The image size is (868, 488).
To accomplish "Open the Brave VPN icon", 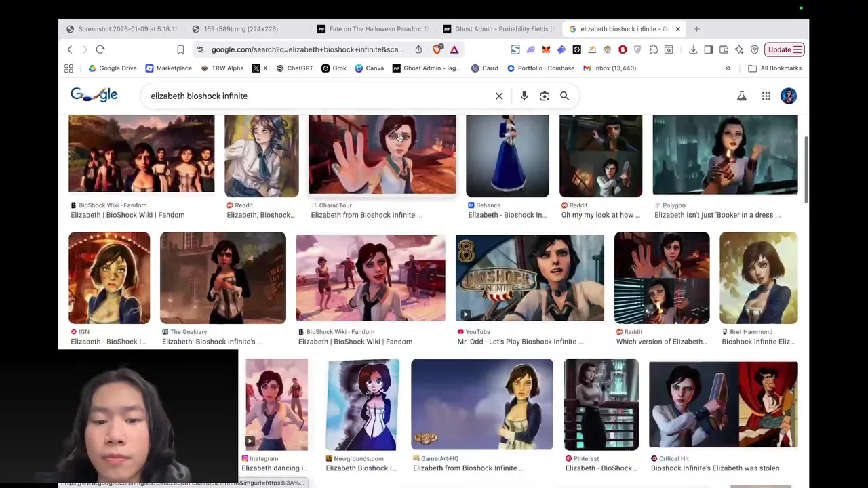I will tap(754, 49).
